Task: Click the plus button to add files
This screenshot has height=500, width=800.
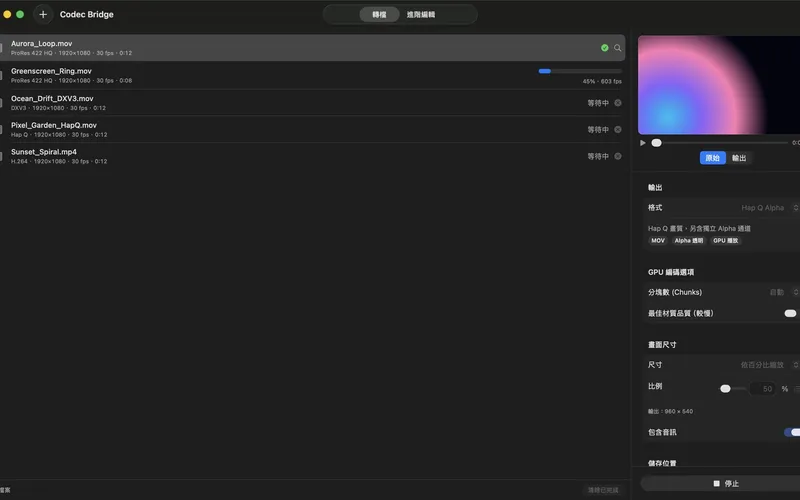Action: [x=43, y=14]
